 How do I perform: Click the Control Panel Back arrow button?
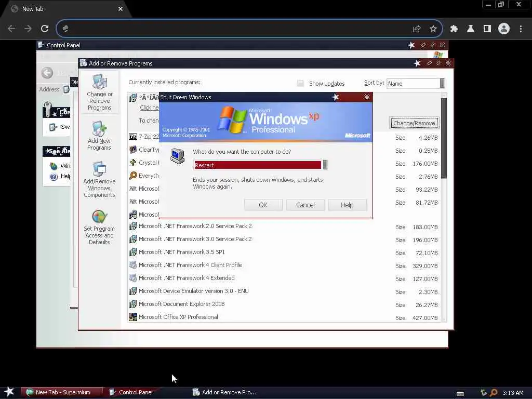coord(47,73)
